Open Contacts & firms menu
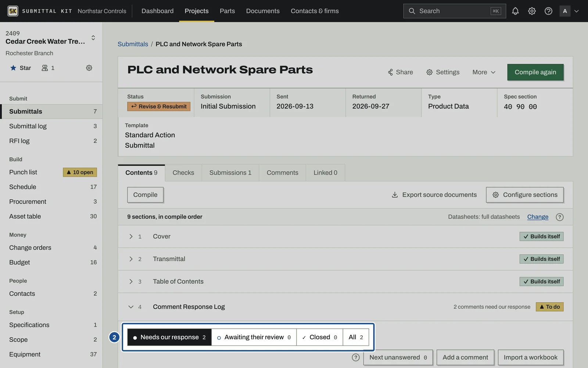The height and width of the screenshot is (368, 588). 315,11
